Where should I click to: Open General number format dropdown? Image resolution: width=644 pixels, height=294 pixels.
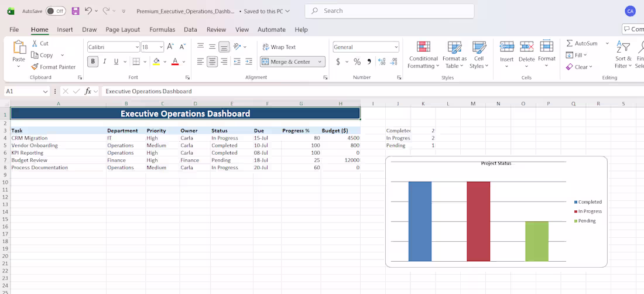[x=396, y=47]
